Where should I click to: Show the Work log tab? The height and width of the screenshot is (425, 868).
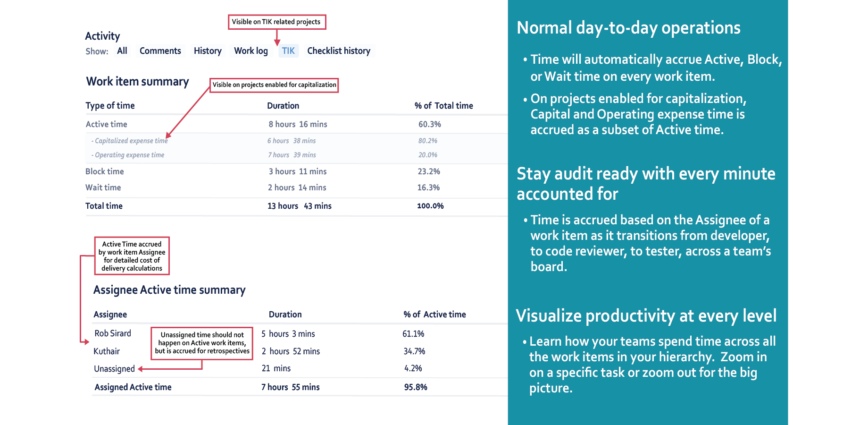coord(251,51)
